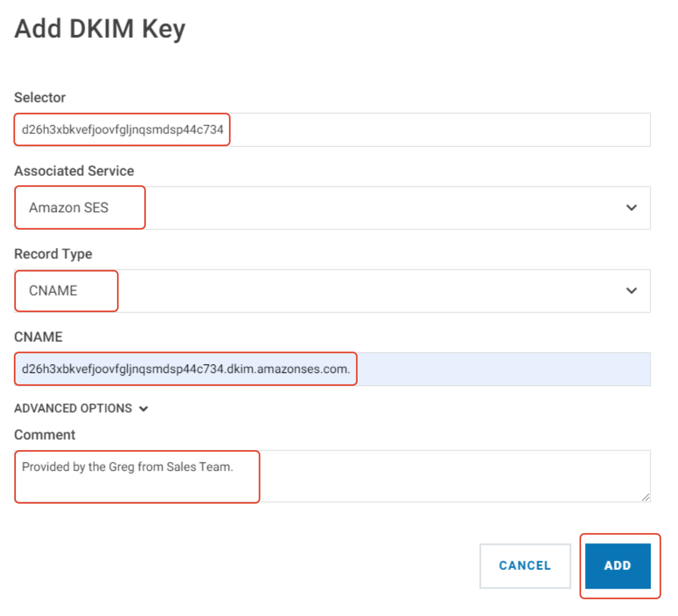Screen dimensions: 678x616
Task: Collapse the Advanced Options section
Action: pos(81,409)
